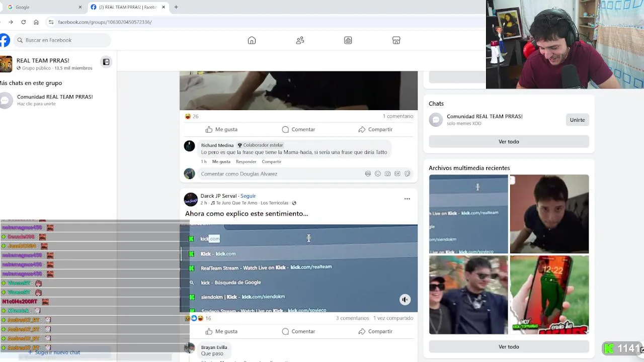This screenshot has height=362, width=644.
Task: Comment on Darck JP Serval post
Action: 298,331
